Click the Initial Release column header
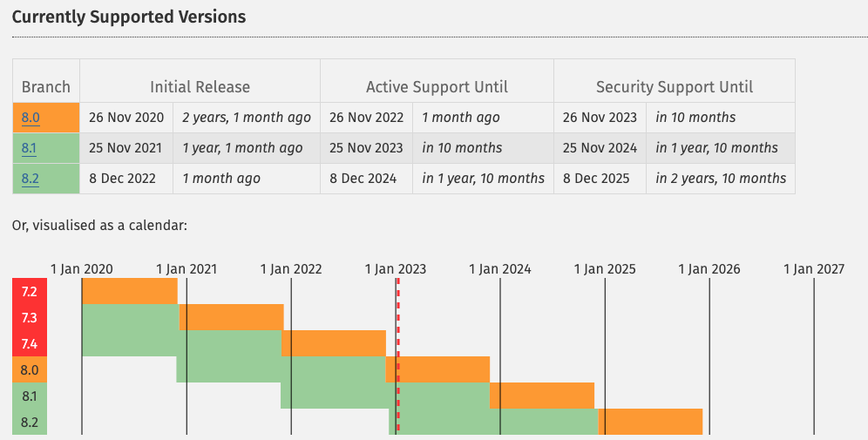The height and width of the screenshot is (440, 868). coord(200,87)
